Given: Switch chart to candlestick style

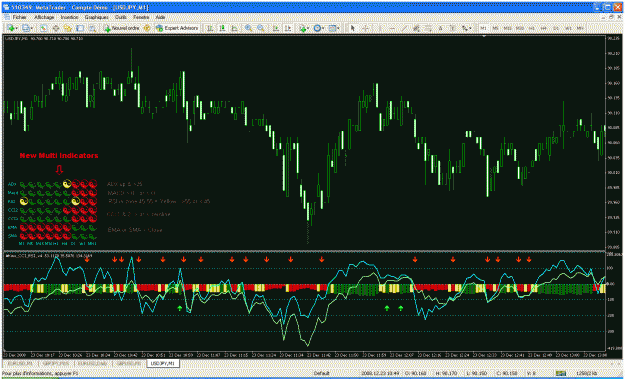Looking at the screenshot, I should (x=222, y=28).
